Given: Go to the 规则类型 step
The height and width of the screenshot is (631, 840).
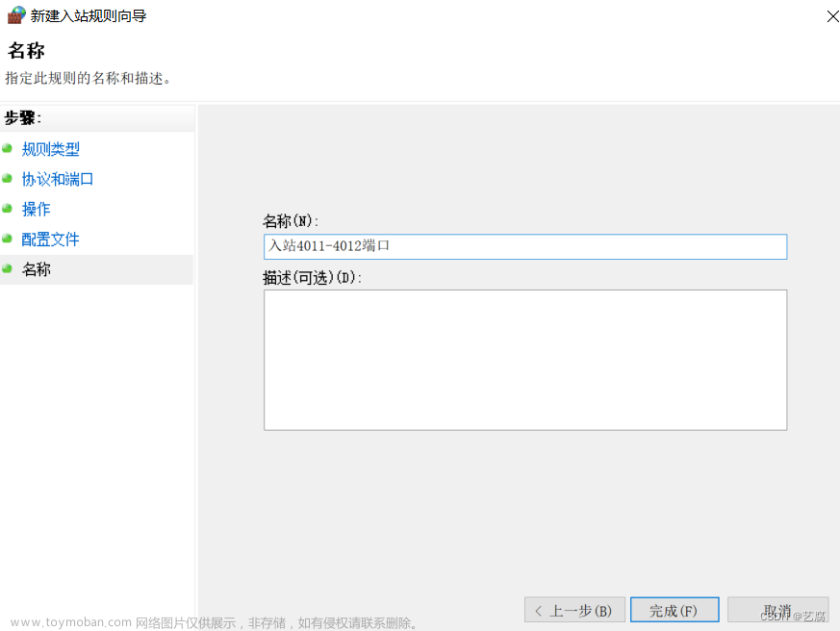Looking at the screenshot, I should (x=50, y=149).
